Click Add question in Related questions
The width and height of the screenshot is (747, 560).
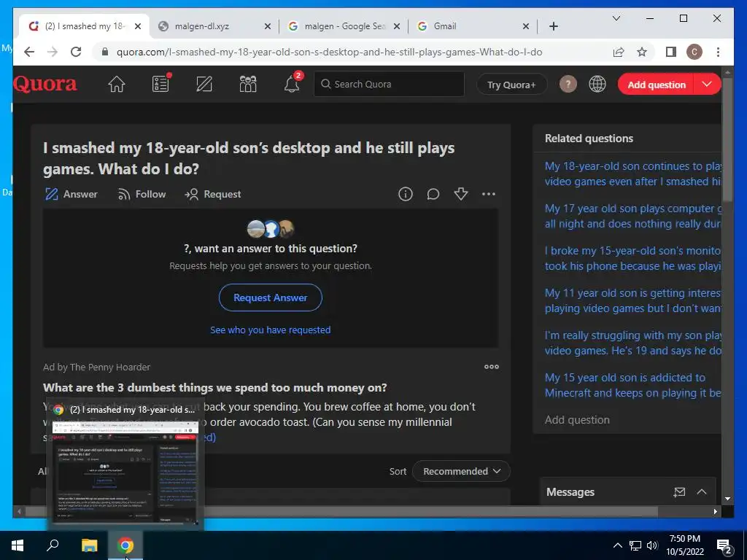tap(577, 419)
